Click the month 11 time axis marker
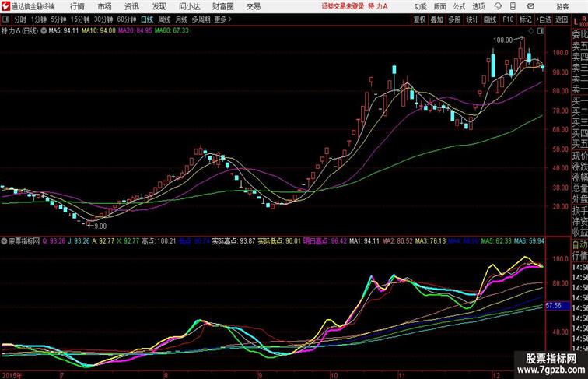Screen dimensions: 588x379 click(401, 375)
